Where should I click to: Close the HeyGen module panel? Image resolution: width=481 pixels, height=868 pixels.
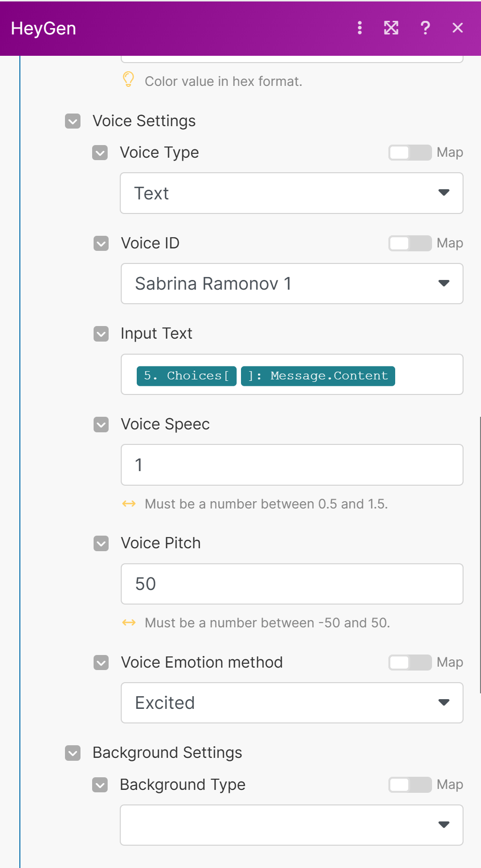(x=457, y=28)
